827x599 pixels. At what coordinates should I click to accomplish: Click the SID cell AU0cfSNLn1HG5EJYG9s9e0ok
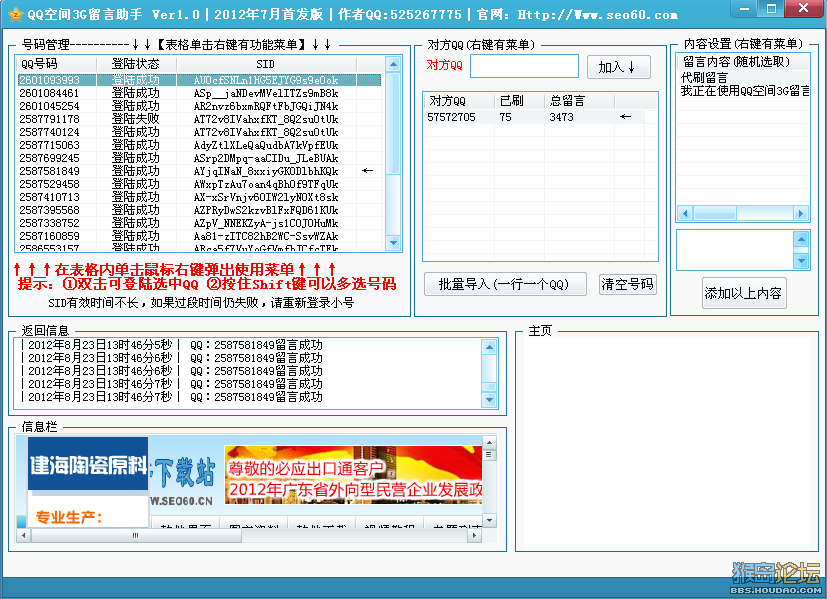pos(266,80)
